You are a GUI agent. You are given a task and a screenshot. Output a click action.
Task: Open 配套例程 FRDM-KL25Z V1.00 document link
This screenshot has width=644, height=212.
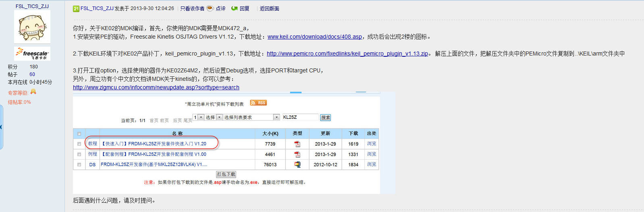pyautogui.click(x=153, y=154)
